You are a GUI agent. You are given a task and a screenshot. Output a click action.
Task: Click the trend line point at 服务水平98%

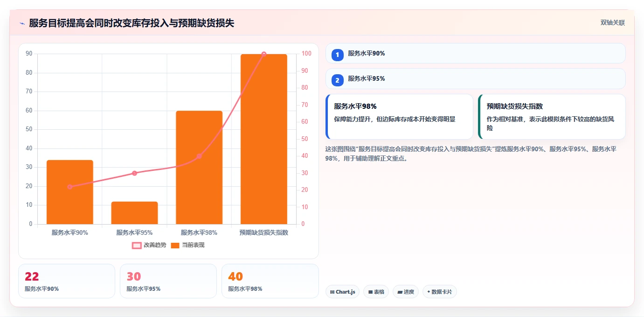pos(199,156)
